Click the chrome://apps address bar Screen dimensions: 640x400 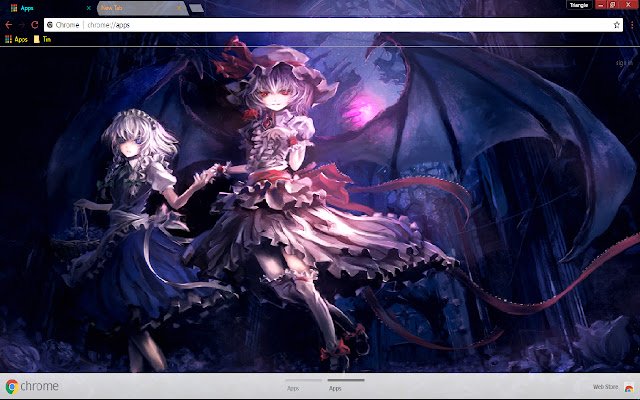[x=333, y=25]
